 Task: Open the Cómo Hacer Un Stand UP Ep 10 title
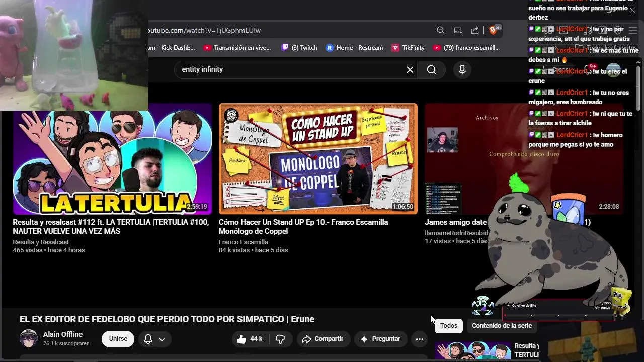(303, 227)
